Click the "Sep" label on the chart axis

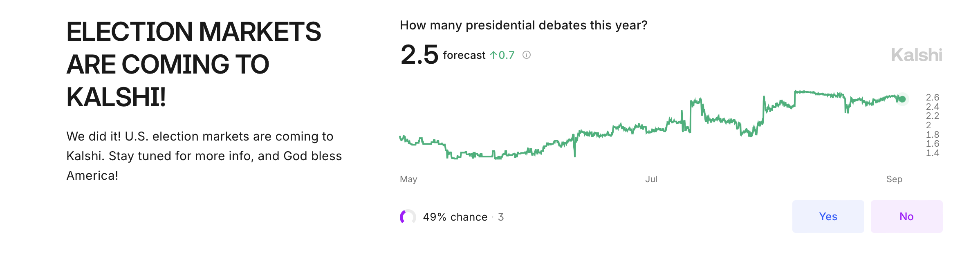[x=894, y=179]
